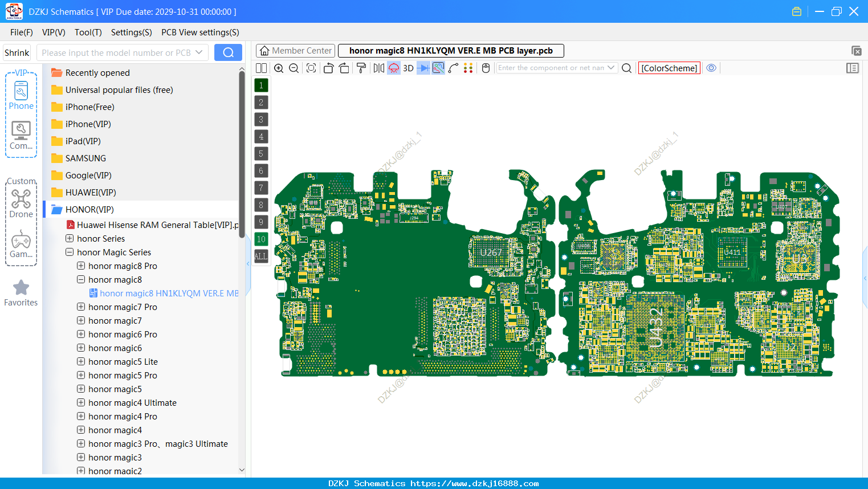The image size is (868, 489).
Task: Click the model number search field
Action: click(122, 52)
